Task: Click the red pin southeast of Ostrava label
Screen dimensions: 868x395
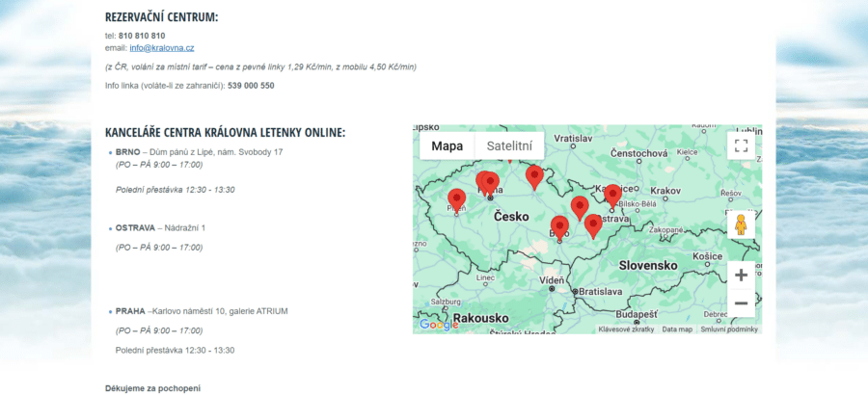Action: [593, 225]
